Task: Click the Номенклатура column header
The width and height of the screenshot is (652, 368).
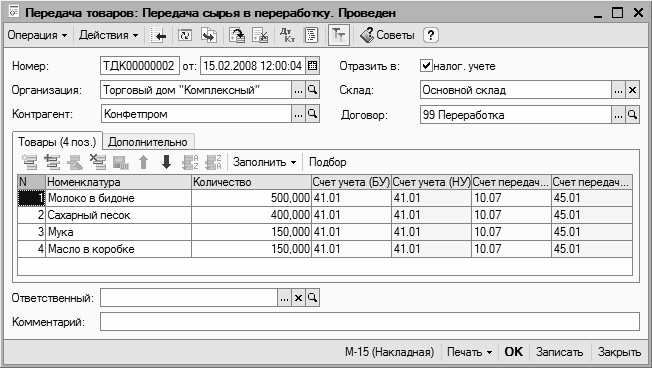Action: click(x=119, y=182)
